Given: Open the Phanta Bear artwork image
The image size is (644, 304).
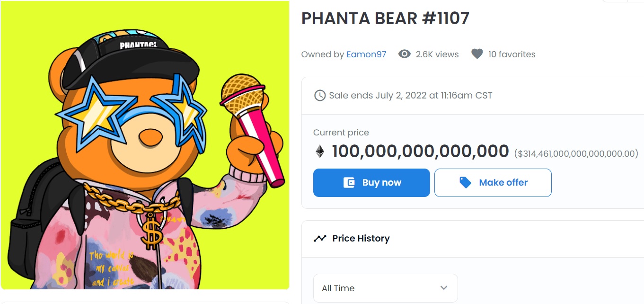Looking at the screenshot, I should coord(145,145).
